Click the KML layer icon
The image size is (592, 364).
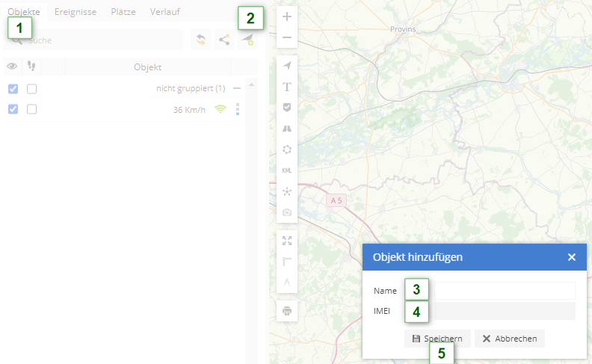287,170
